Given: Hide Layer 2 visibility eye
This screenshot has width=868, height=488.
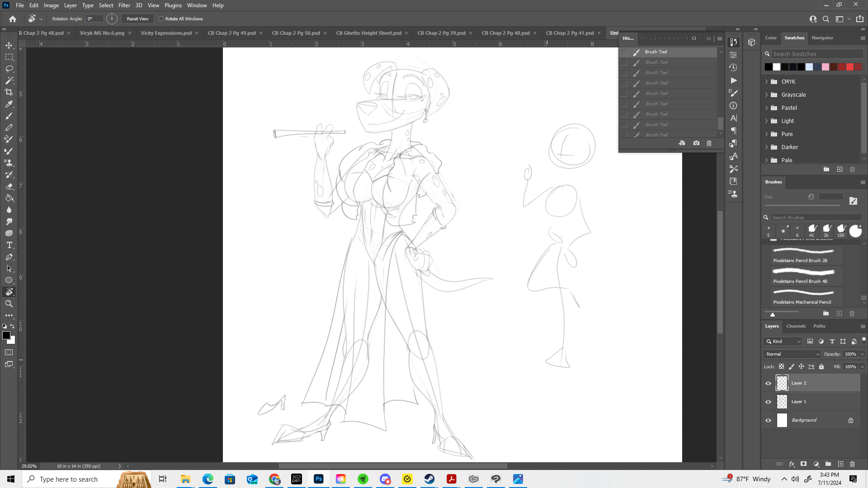Looking at the screenshot, I should [x=768, y=383].
